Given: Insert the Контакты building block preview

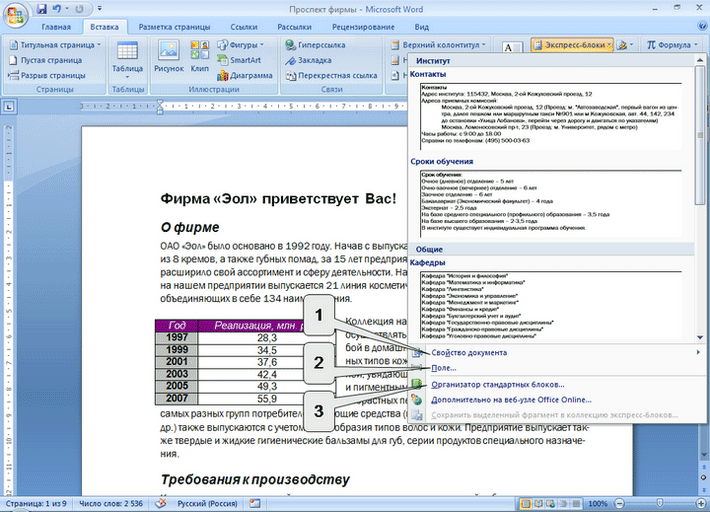Looking at the screenshot, I should point(551,116).
